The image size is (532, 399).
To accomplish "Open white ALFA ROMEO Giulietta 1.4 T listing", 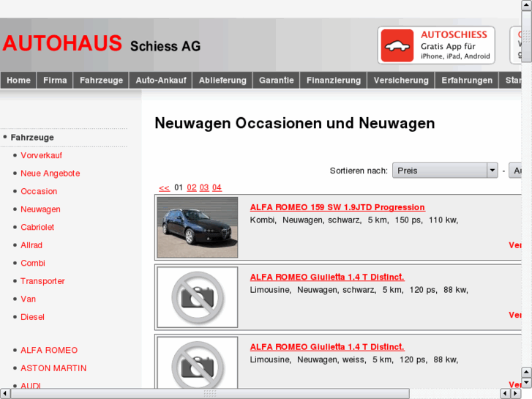I will (327, 347).
